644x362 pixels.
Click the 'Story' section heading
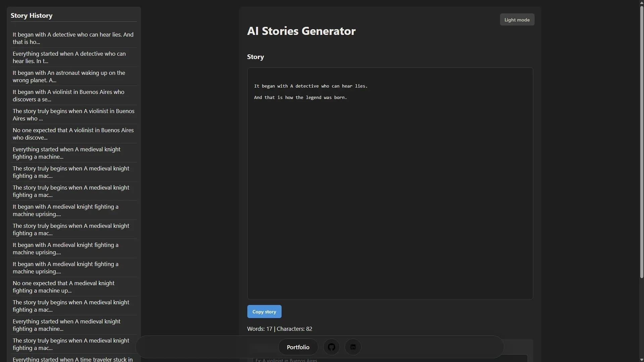[255, 57]
